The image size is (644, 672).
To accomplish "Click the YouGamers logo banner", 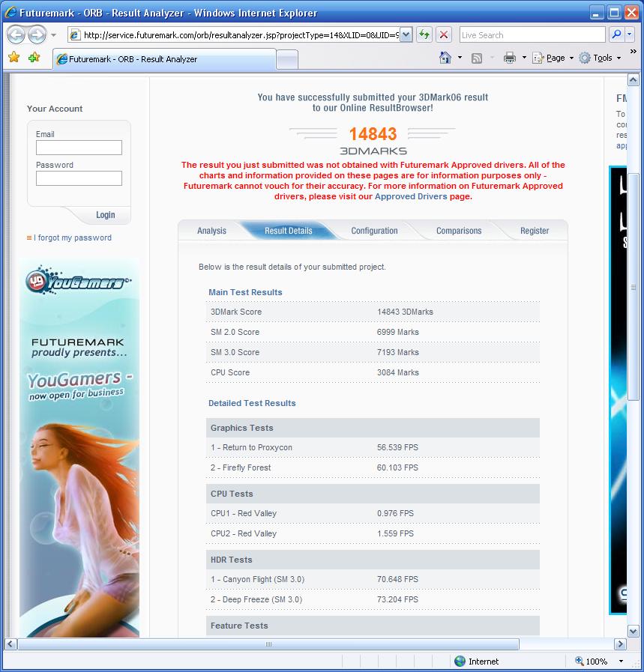I will 79,281.
